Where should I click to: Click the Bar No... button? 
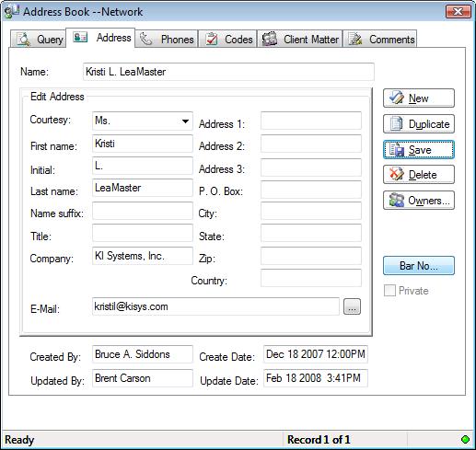(x=419, y=266)
